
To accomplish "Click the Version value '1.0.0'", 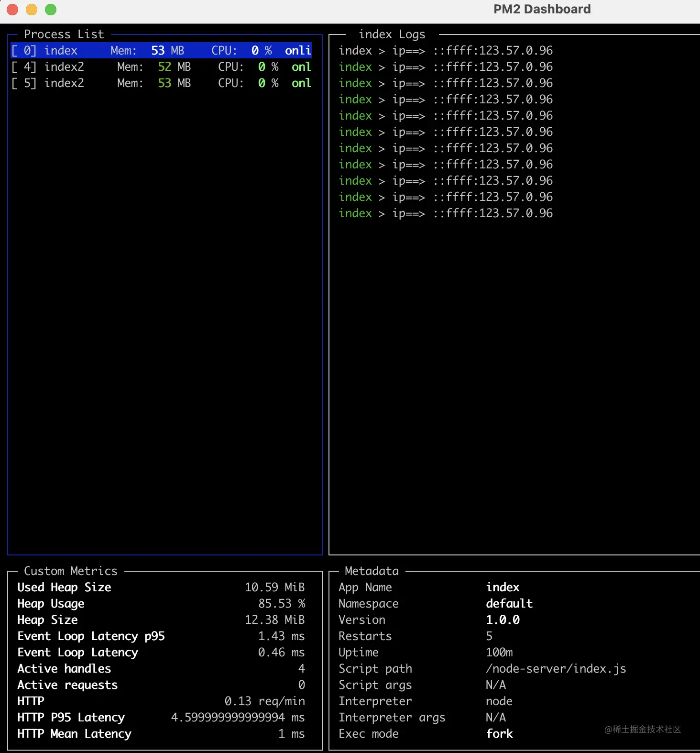I will tap(503, 620).
